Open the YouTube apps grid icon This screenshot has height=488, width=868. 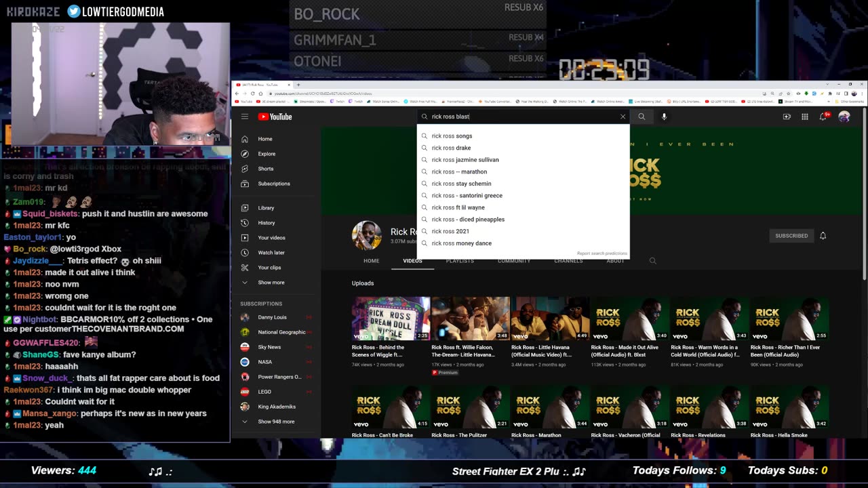pyautogui.click(x=805, y=117)
